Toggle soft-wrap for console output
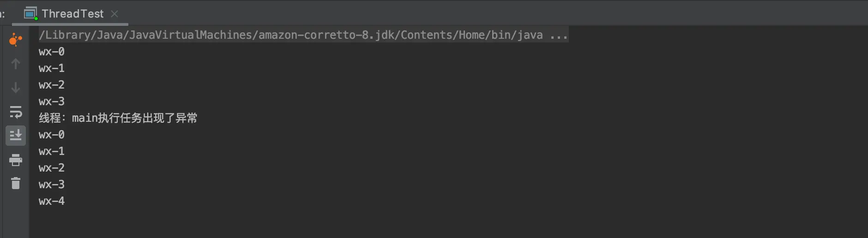 pos(15,112)
